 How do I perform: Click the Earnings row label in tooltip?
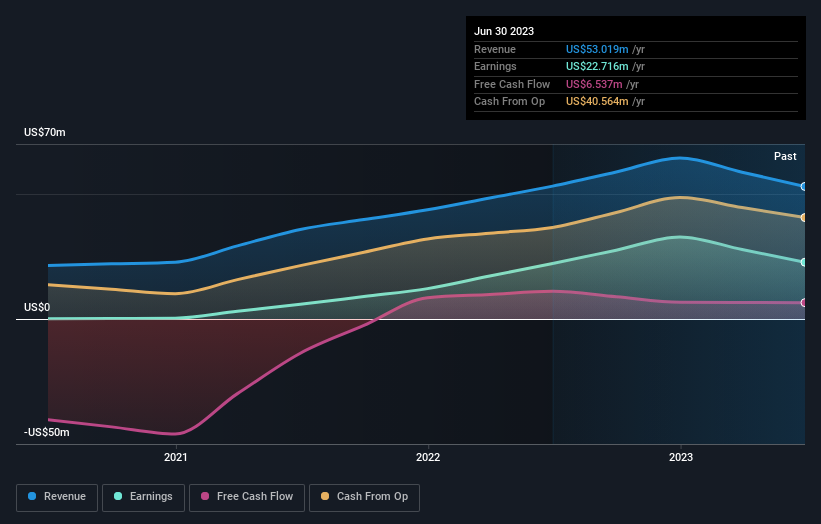(495, 66)
